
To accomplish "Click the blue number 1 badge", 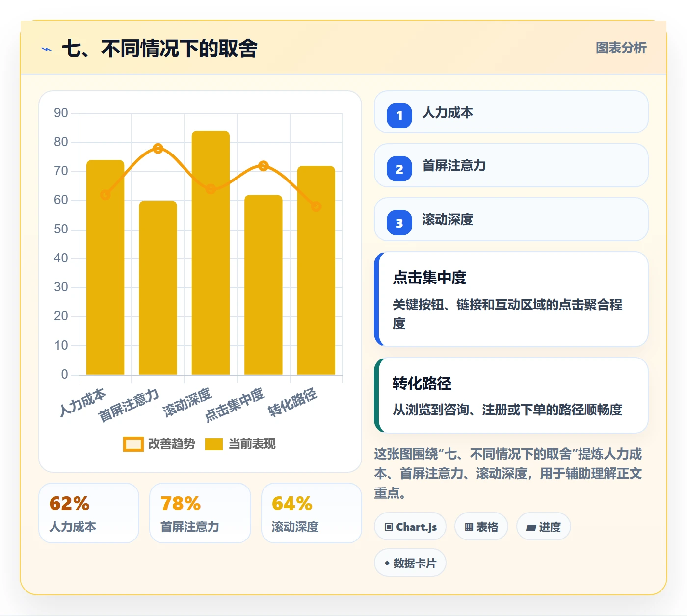I will coord(399,115).
